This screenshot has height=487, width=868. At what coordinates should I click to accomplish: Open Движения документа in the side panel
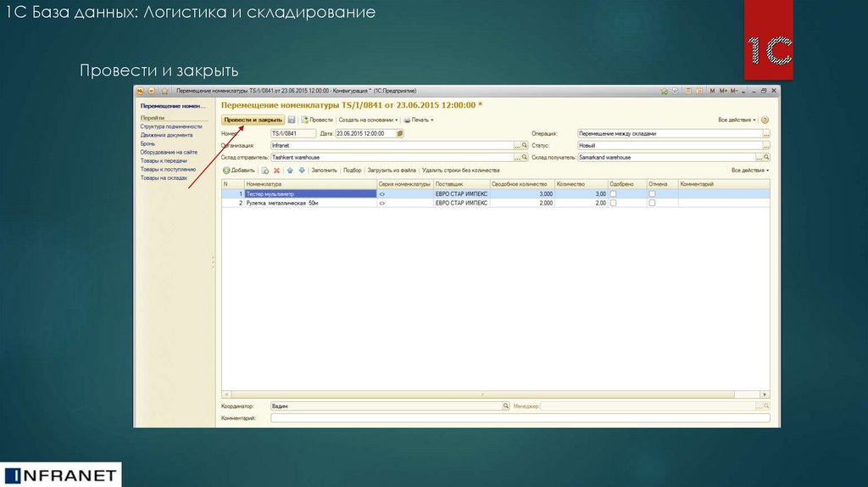coord(166,135)
